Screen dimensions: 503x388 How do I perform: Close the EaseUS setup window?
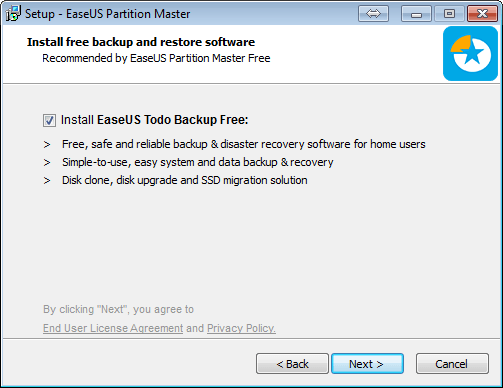pyautogui.click(x=482, y=14)
